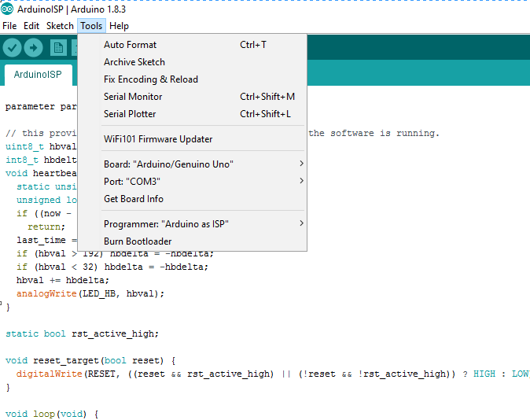This screenshot has width=530, height=420.
Task: Click the Verify checkmark icon
Action: 12,48
